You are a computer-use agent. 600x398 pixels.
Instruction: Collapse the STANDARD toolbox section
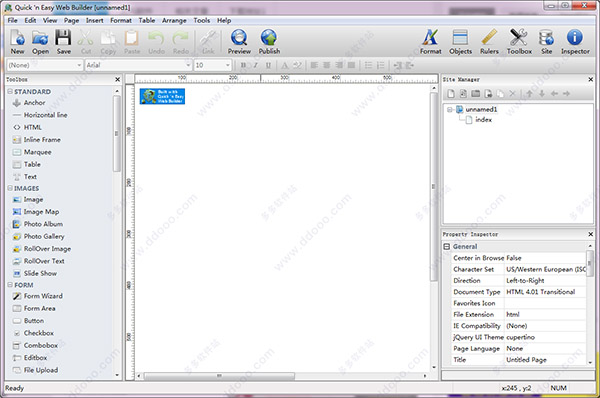pos(10,91)
